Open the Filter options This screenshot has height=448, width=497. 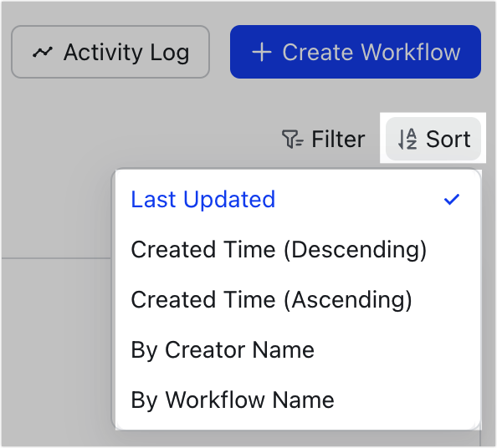tap(324, 140)
